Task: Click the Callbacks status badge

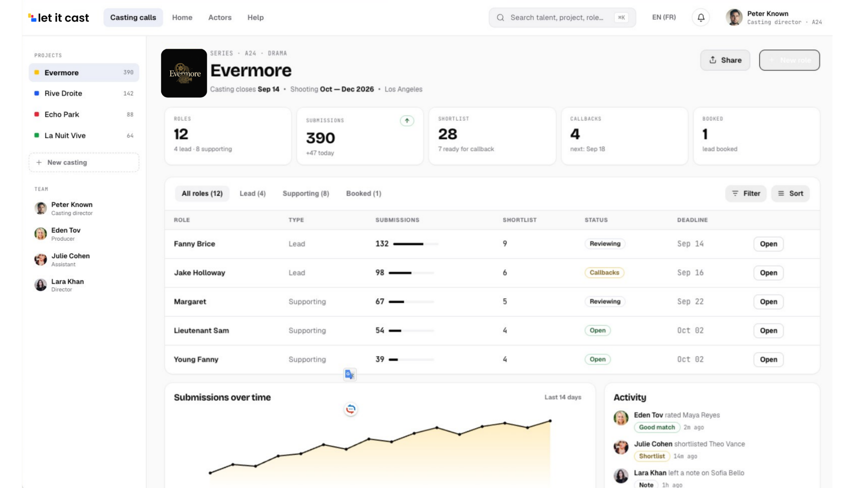Action: 604,273
